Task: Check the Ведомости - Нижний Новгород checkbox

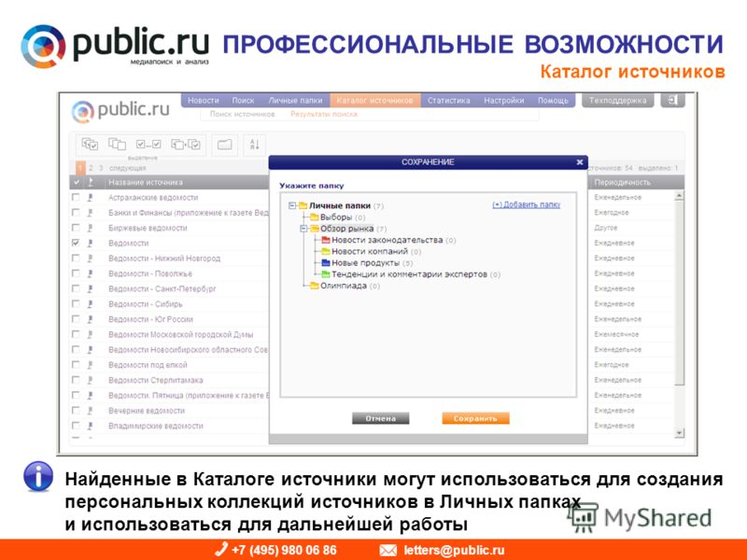Action: [76, 259]
